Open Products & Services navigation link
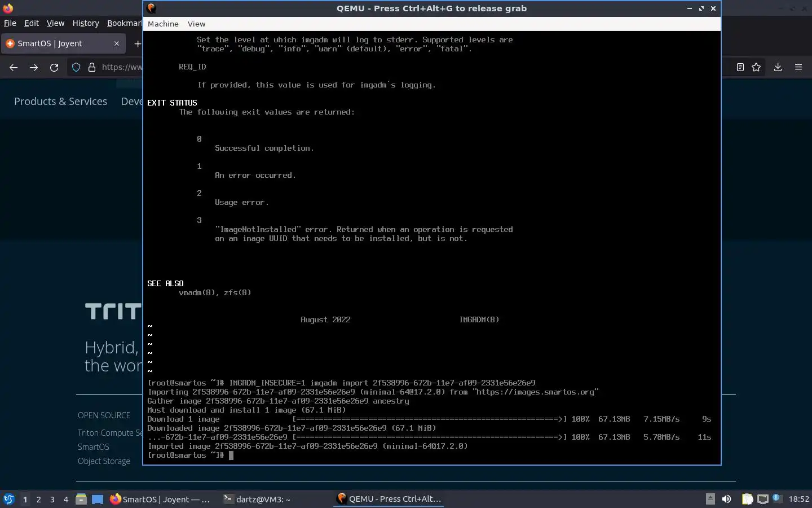This screenshot has height=508, width=812. (x=60, y=101)
